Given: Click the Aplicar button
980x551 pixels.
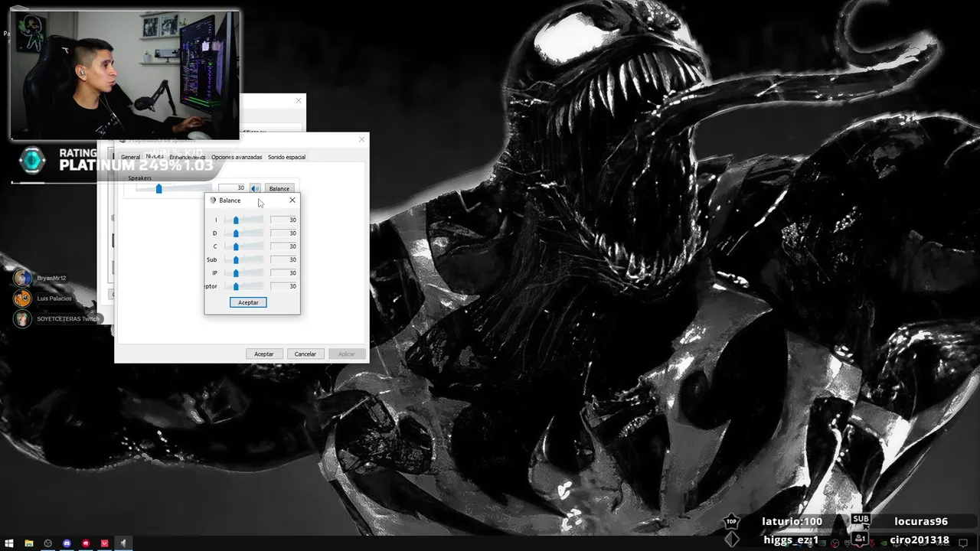Looking at the screenshot, I should point(347,354).
